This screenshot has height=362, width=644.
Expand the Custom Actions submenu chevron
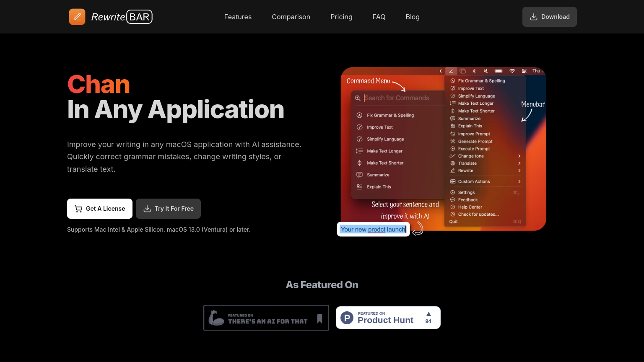coord(519,181)
